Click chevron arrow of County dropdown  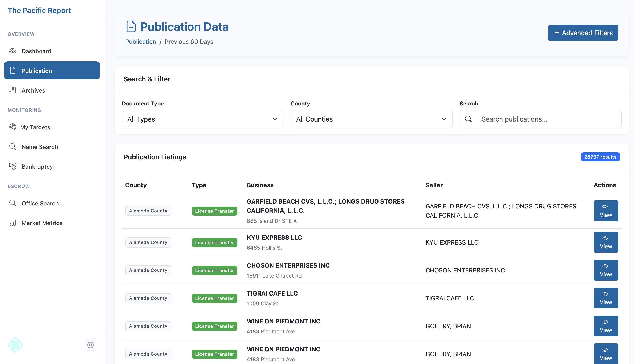444,119
